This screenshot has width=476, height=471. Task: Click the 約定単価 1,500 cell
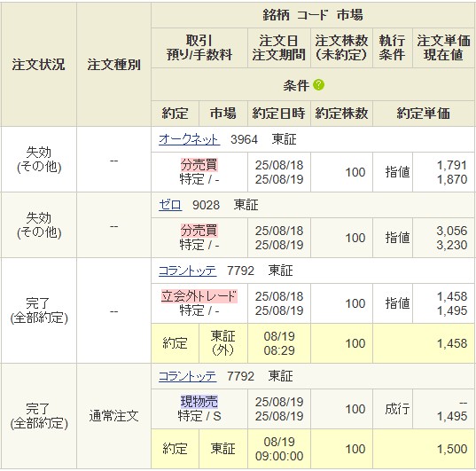coord(424,449)
